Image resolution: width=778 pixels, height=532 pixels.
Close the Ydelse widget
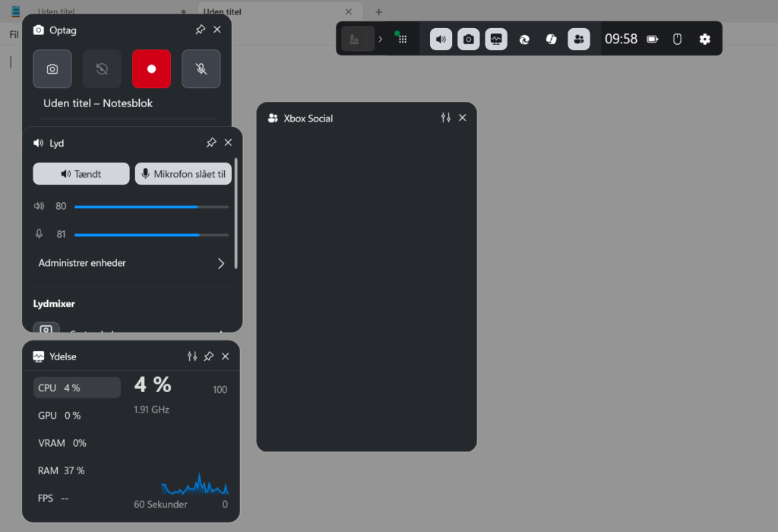225,356
